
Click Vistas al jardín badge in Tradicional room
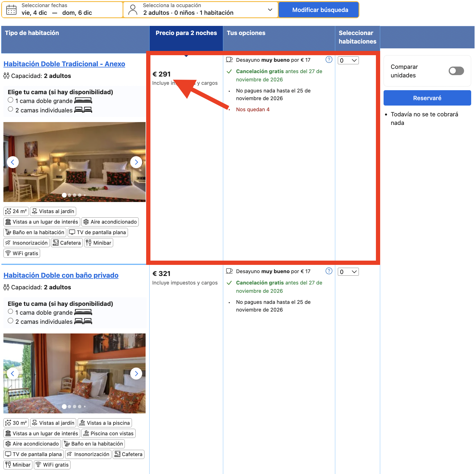coord(53,211)
